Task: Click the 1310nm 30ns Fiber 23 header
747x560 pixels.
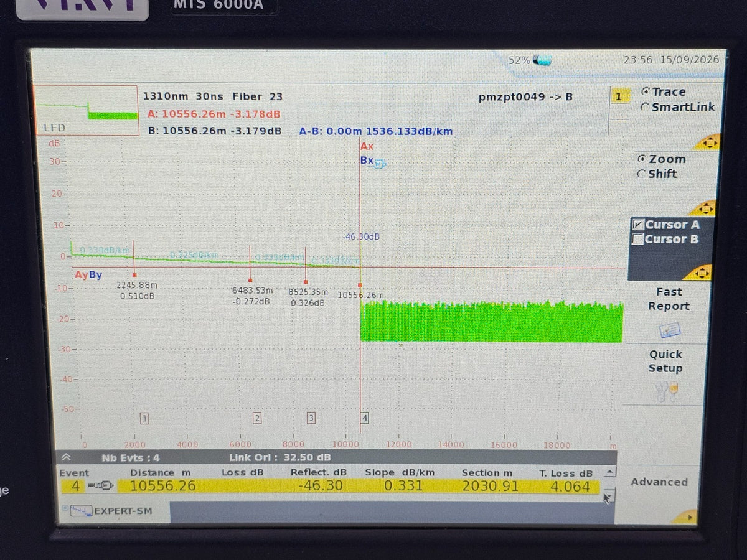Action: [x=213, y=96]
